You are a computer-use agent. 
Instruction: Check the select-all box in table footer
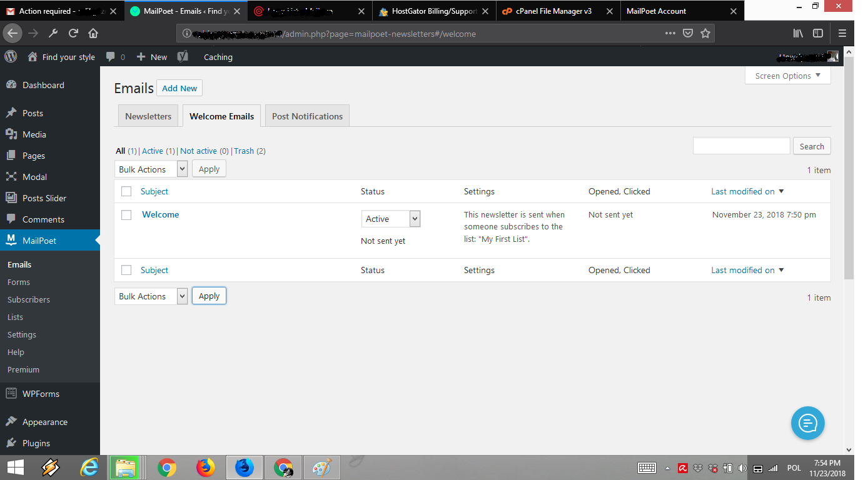pyautogui.click(x=126, y=270)
